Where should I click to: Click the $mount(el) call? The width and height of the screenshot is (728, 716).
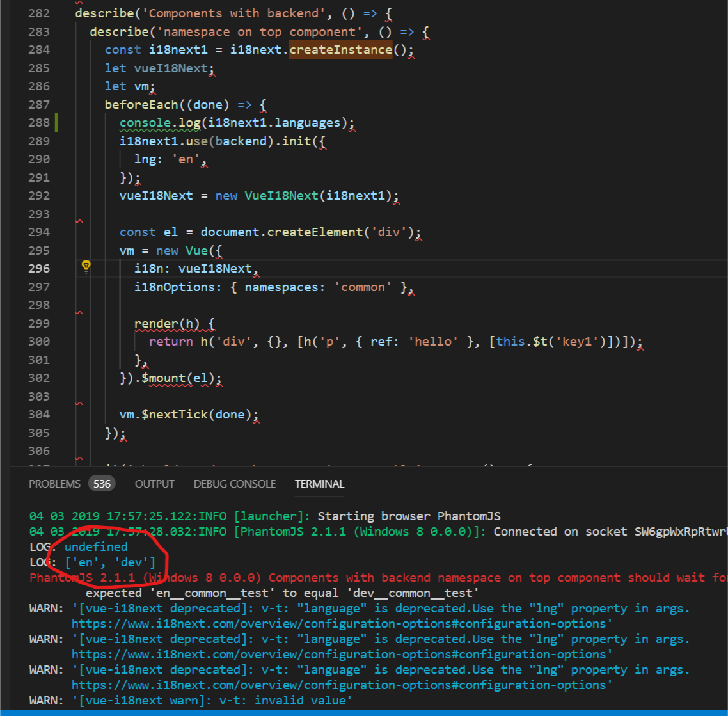[178, 378]
